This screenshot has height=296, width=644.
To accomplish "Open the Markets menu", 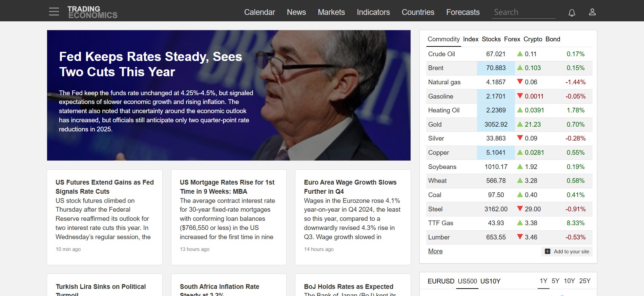I will point(331,12).
